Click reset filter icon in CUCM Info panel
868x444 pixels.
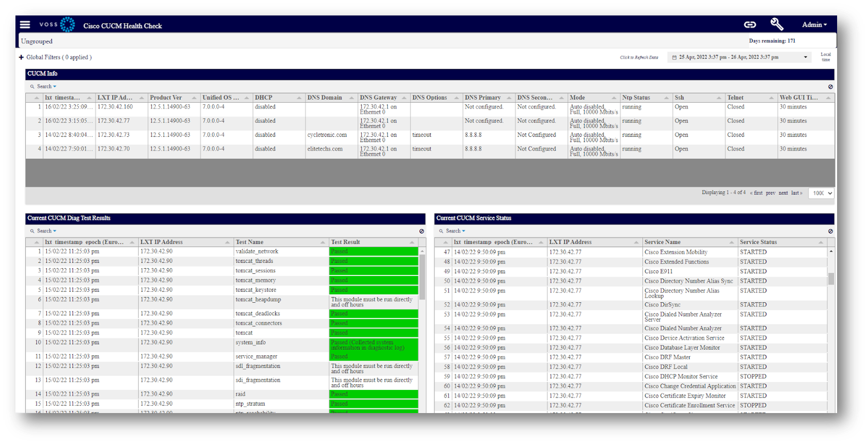[830, 87]
